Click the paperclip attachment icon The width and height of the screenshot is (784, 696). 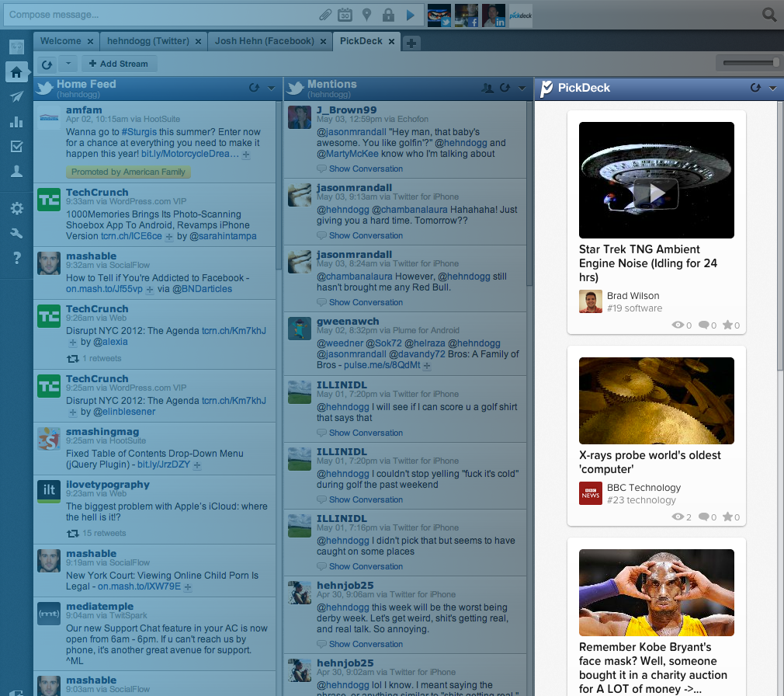tap(325, 15)
